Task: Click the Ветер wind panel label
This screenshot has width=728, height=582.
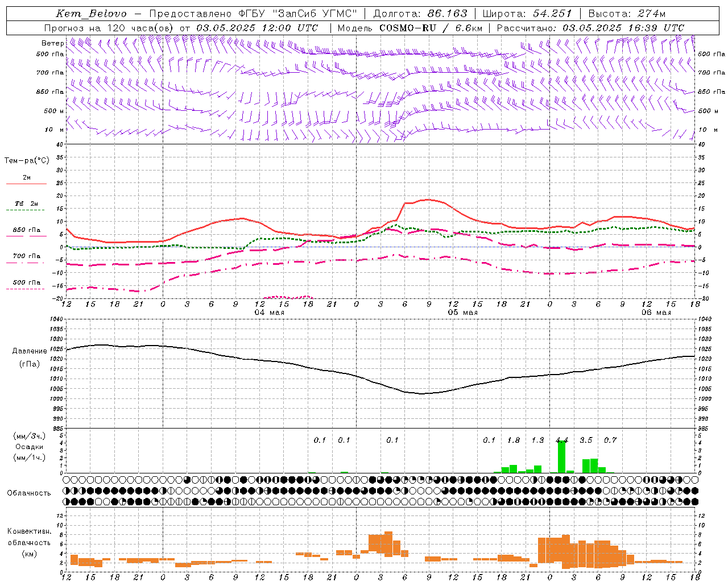Action: click(x=52, y=43)
